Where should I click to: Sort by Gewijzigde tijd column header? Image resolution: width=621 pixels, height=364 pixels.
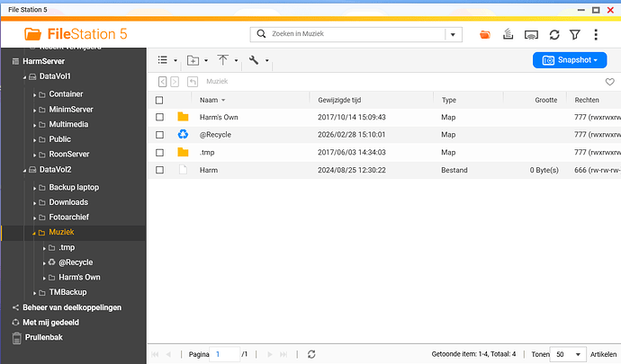coord(339,100)
